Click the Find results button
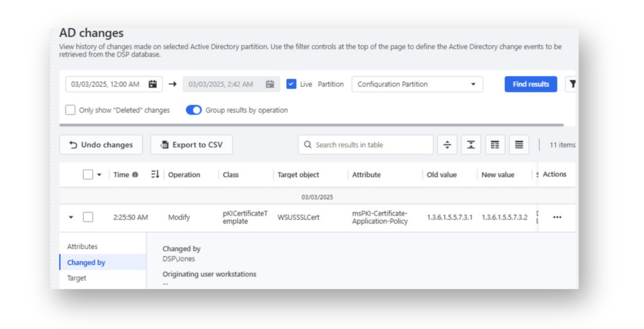644x329 pixels. [530, 84]
